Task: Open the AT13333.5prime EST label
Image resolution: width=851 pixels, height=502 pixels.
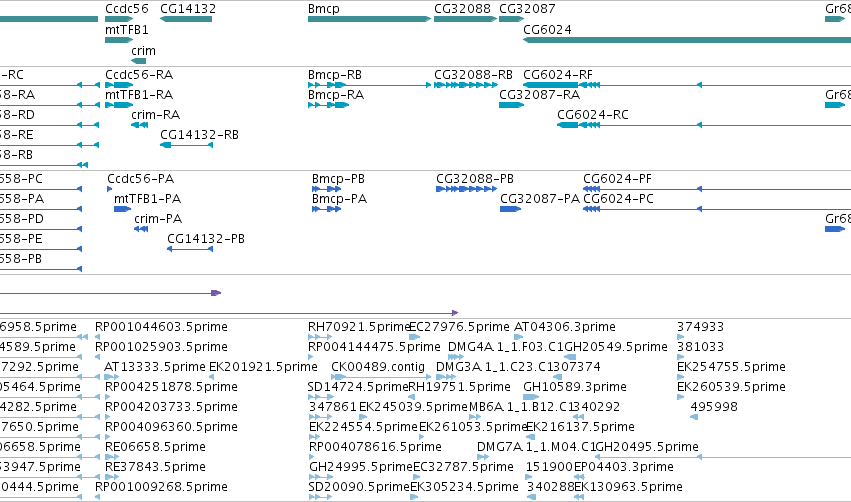Action: tap(155, 367)
